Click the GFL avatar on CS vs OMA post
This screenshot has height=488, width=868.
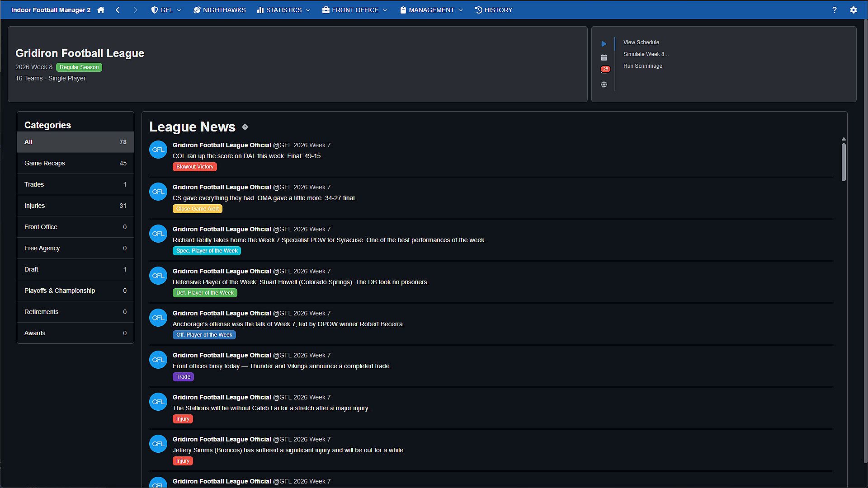(x=158, y=192)
